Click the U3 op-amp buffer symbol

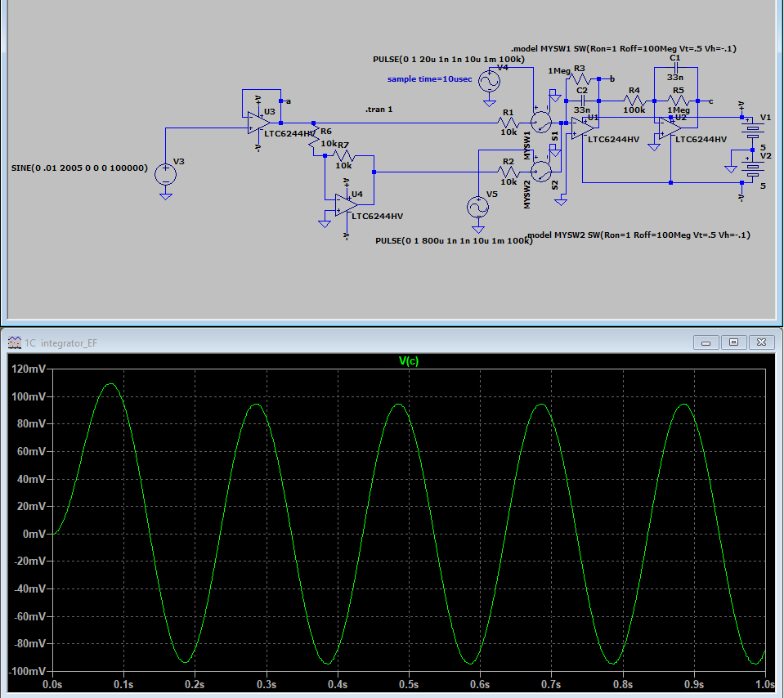coord(258,122)
